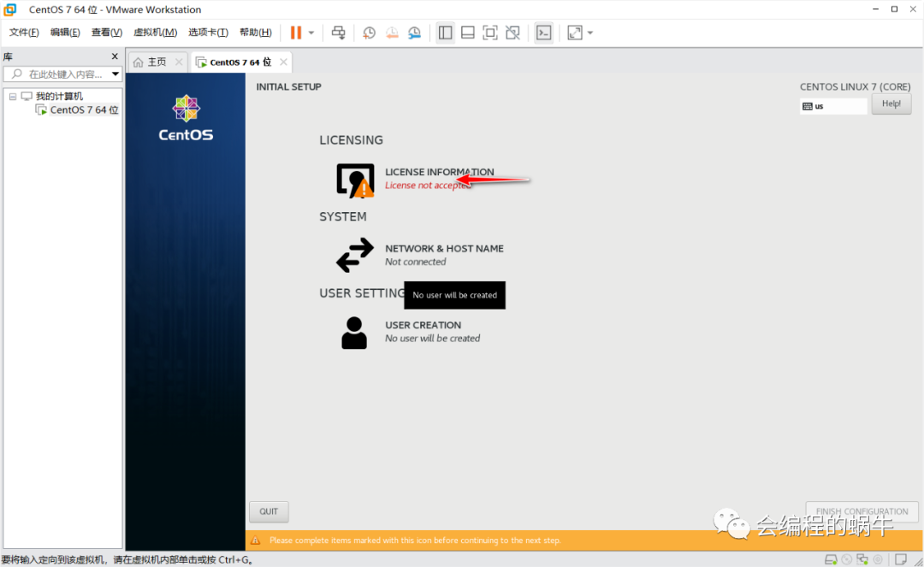The height and width of the screenshot is (567, 924).
Task: Pause the virtual machine with the orange button
Action: click(296, 33)
